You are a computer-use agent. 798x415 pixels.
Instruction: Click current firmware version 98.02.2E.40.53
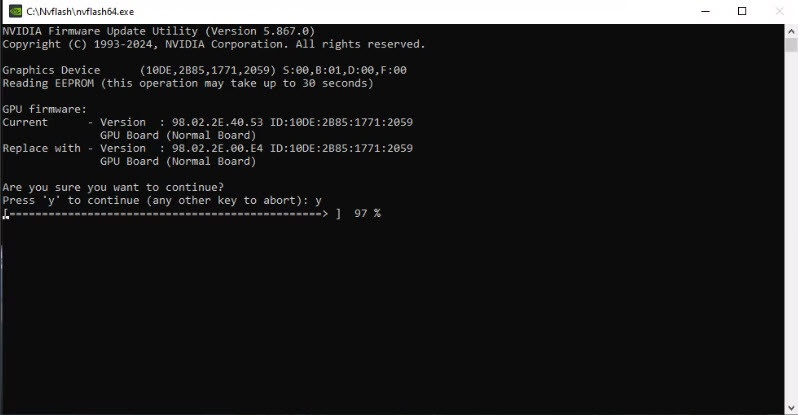coord(217,122)
